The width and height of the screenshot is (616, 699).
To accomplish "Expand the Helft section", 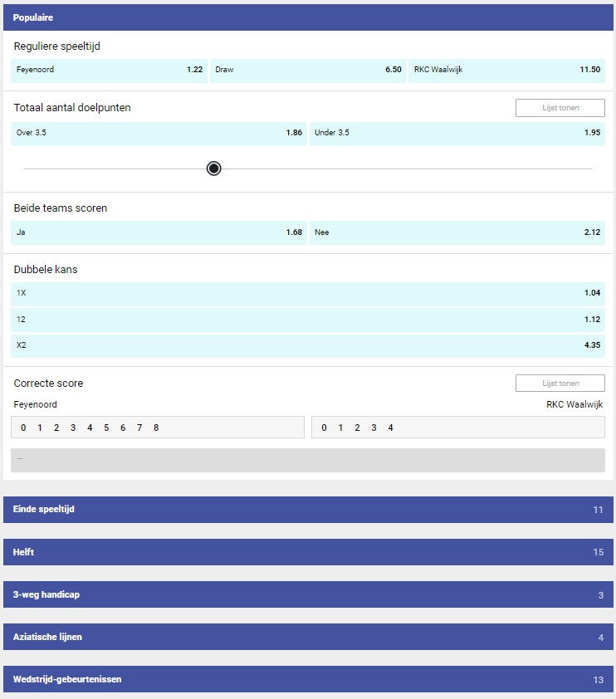I will click(x=308, y=552).
